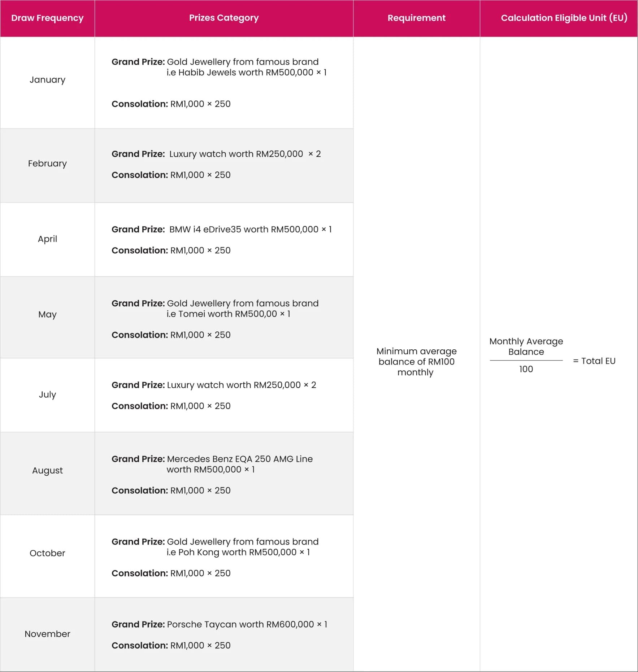The width and height of the screenshot is (638, 672).
Task: Select the November row label
Action: 47,634
